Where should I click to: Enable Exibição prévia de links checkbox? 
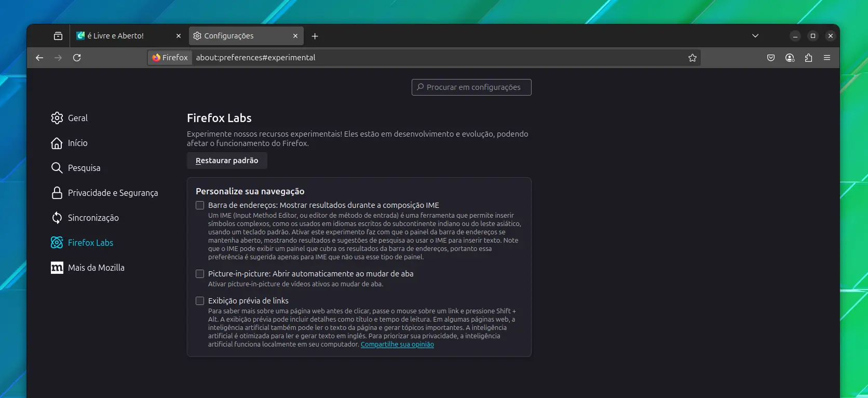coord(200,301)
